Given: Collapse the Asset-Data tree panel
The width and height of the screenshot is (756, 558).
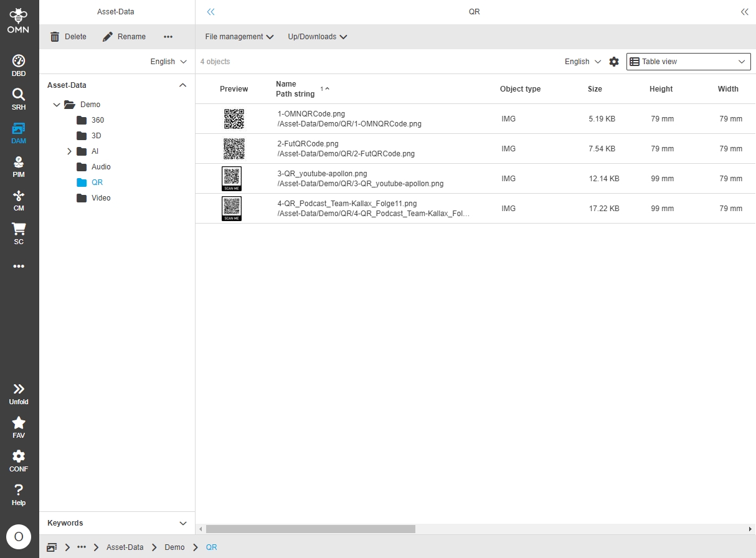Looking at the screenshot, I should pyautogui.click(x=182, y=85).
